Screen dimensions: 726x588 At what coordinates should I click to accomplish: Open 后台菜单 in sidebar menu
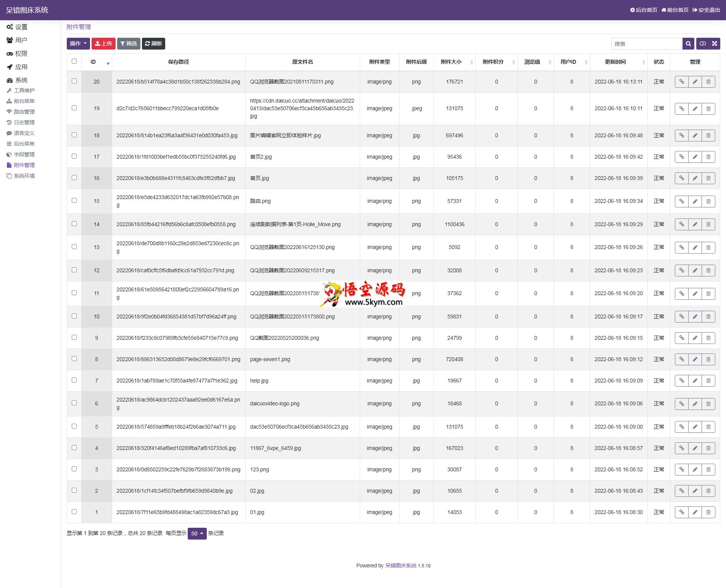pos(21,144)
